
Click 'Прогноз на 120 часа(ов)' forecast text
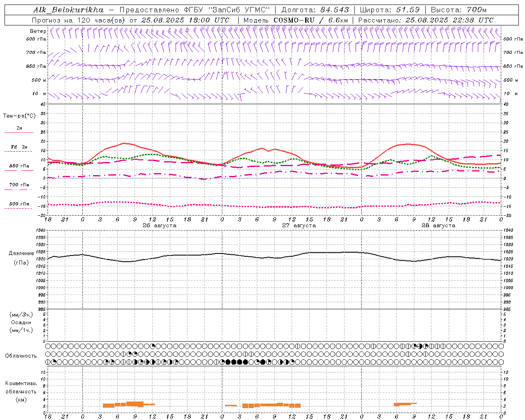(x=79, y=20)
